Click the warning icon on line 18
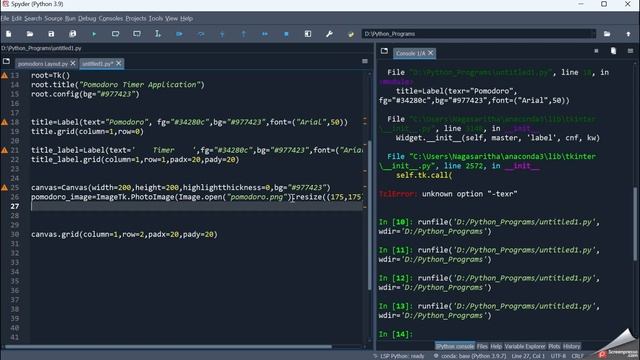 (x=4, y=122)
